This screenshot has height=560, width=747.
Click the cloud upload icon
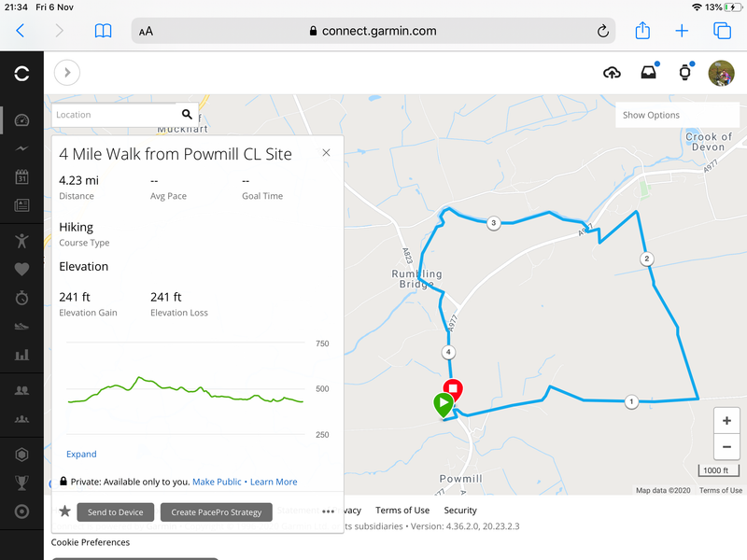point(613,73)
